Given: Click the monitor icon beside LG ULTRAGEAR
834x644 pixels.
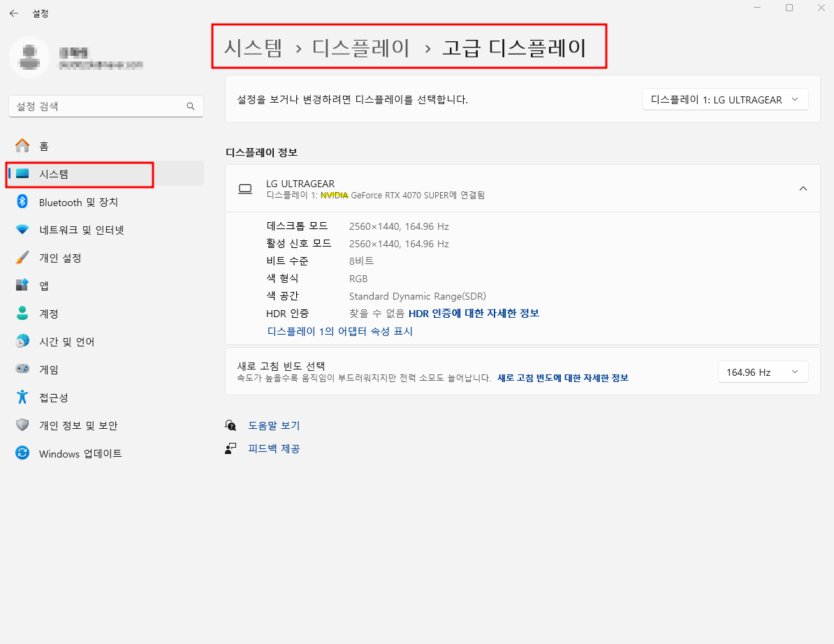Looking at the screenshot, I should 245,189.
